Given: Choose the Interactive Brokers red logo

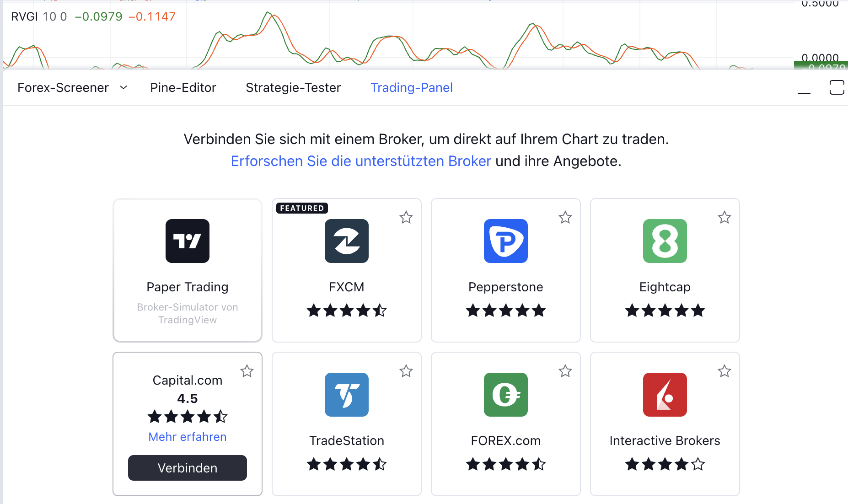Looking at the screenshot, I should pos(665,395).
